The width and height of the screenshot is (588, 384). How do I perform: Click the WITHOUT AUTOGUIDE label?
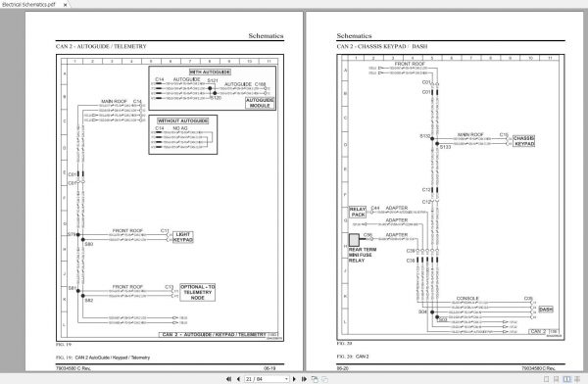coord(183,120)
